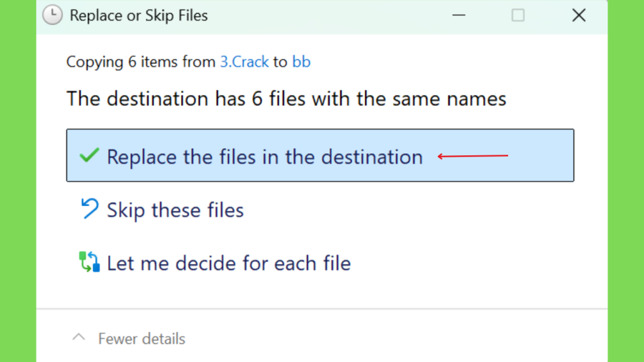The width and height of the screenshot is (644, 362).
Task: Close the Replace or Skip Files dialog
Action: [579, 16]
